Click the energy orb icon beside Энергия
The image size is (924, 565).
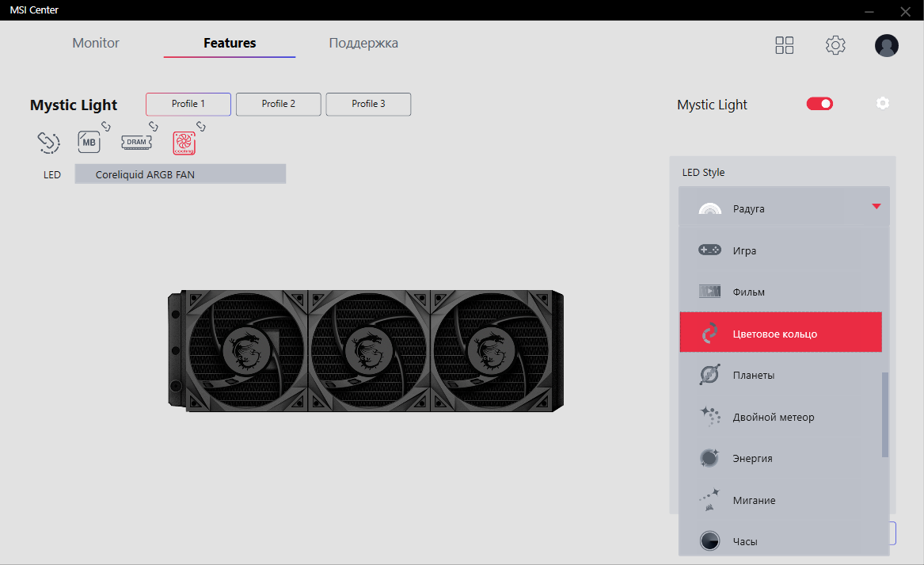(x=709, y=458)
